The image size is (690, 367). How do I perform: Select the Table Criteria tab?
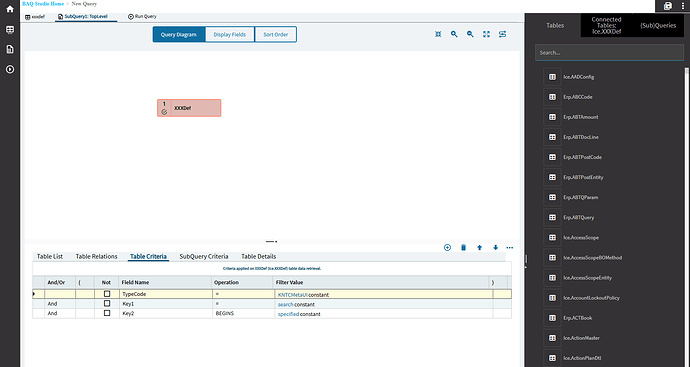pyautogui.click(x=148, y=257)
